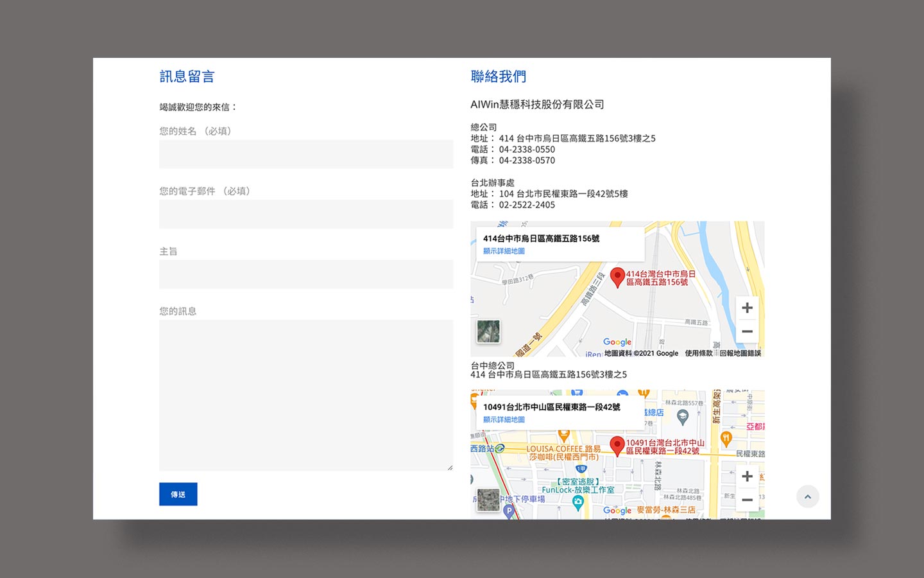Zoom in on the Taipei map
924x578 pixels.
(x=747, y=477)
